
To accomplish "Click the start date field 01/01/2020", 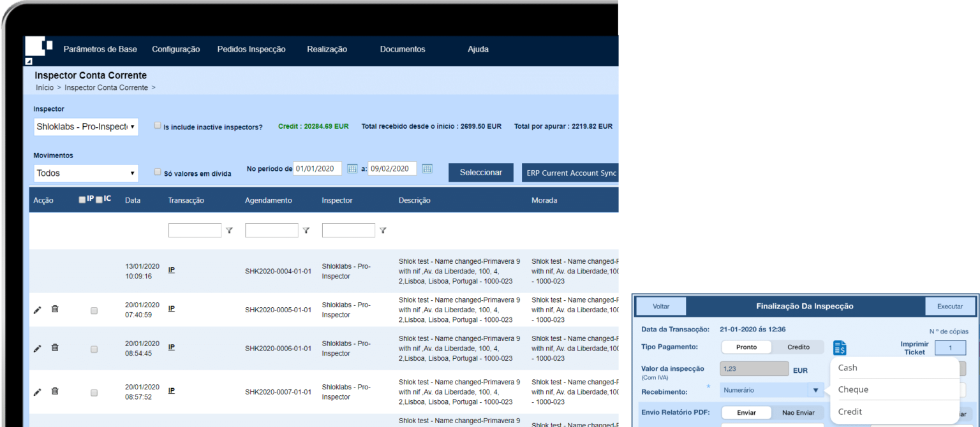I will (x=318, y=169).
